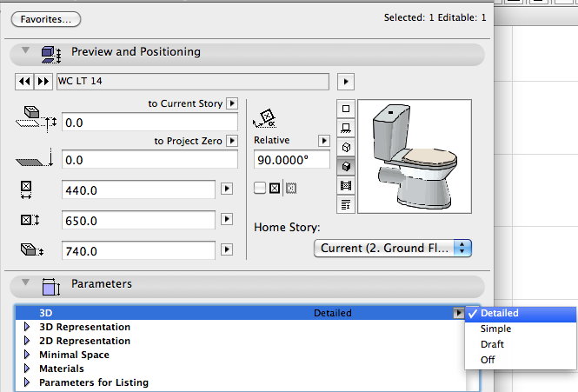This screenshot has height=392, width=578.
Task: Show front elevation preview
Action: coord(346,128)
